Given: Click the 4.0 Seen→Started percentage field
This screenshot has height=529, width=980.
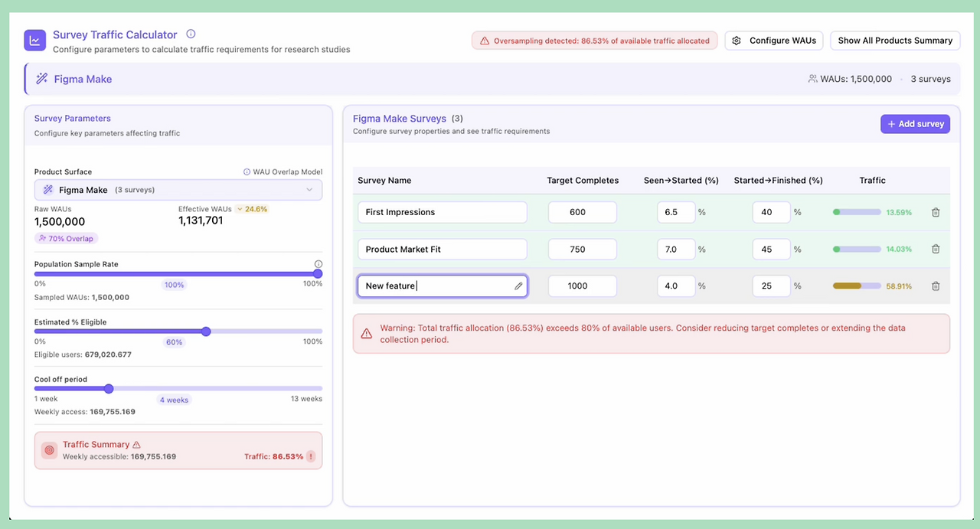Looking at the screenshot, I should click(x=676, y=286).
